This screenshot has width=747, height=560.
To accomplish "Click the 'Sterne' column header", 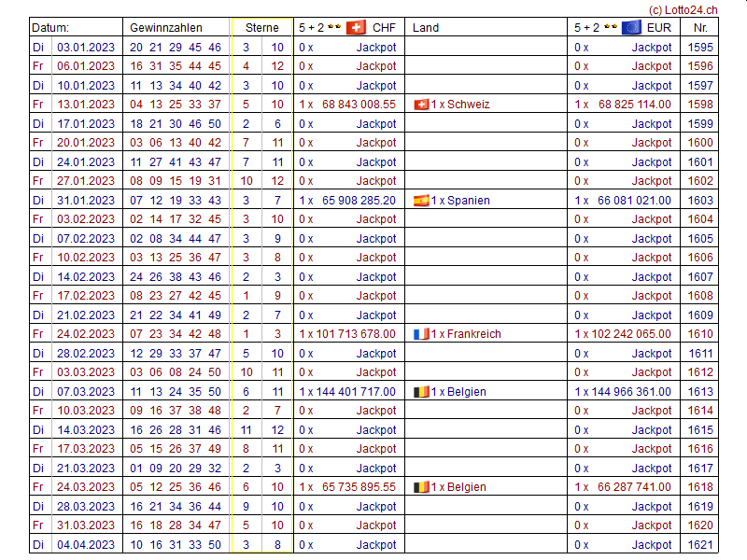I will click(x=262, y=28).
